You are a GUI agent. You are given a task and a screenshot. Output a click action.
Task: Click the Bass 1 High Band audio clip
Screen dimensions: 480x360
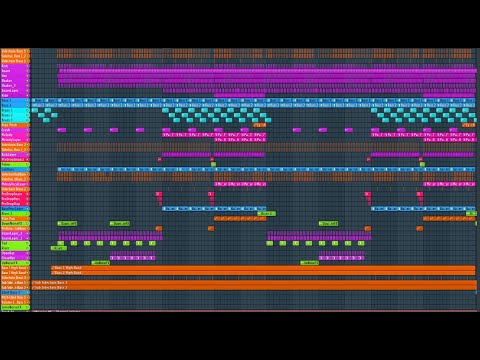tap(263, 268)
